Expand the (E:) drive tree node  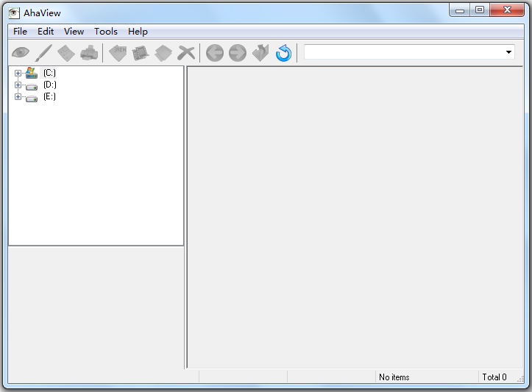tap(18, 96)
